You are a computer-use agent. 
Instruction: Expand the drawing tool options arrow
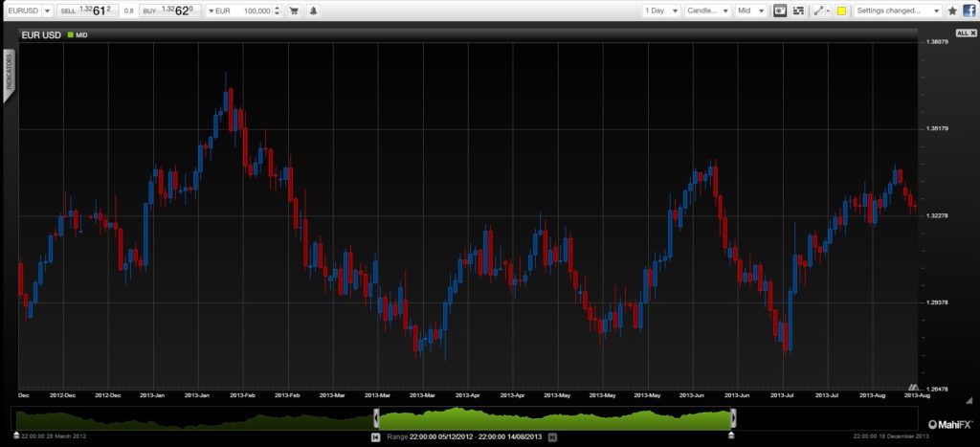click(829, 11)
